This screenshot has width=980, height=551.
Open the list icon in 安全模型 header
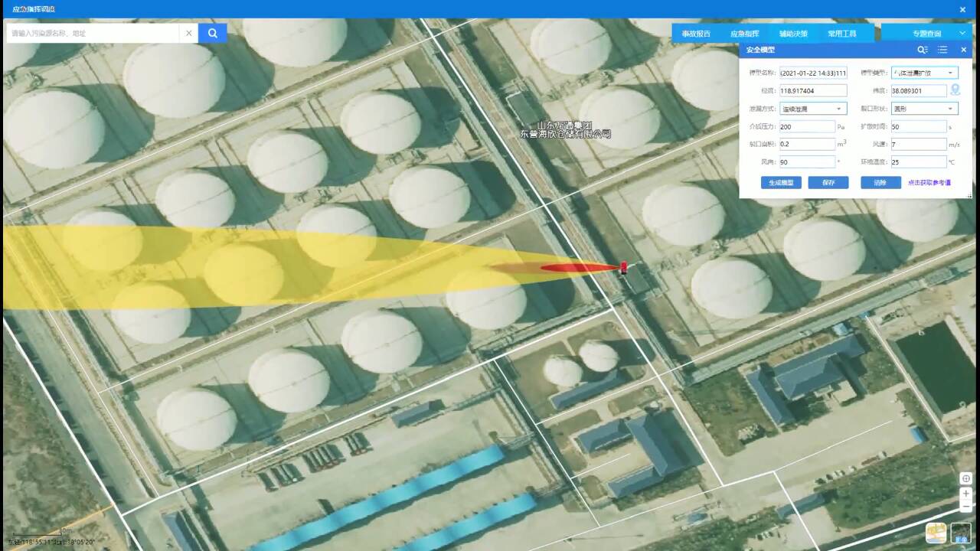[x=942, y=50]
